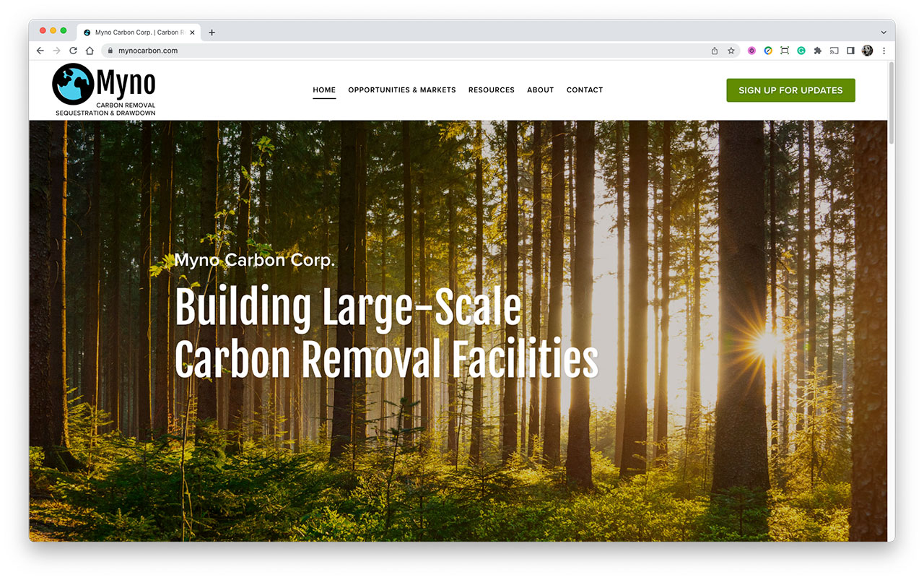The image size is (924, 580).
Task: Open the RESOURCES menu item
Action: tap(492, 90)
